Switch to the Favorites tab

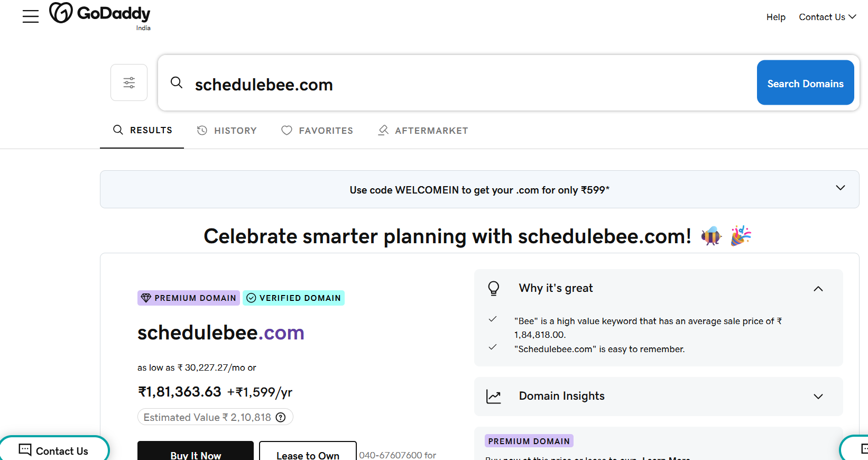click(317, 131)
